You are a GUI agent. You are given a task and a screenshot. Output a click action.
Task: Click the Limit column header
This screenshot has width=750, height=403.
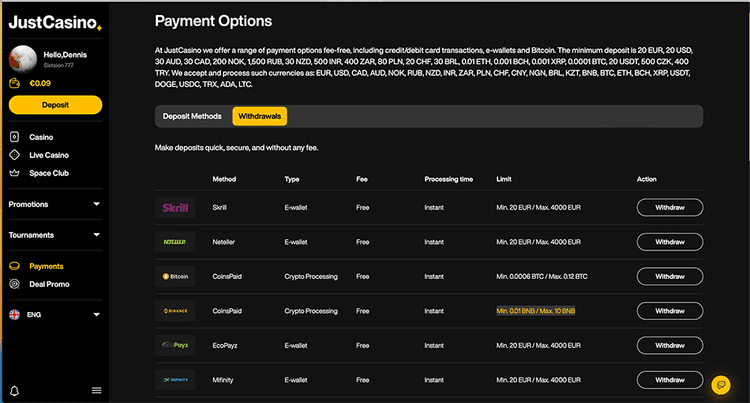(504, 179)
